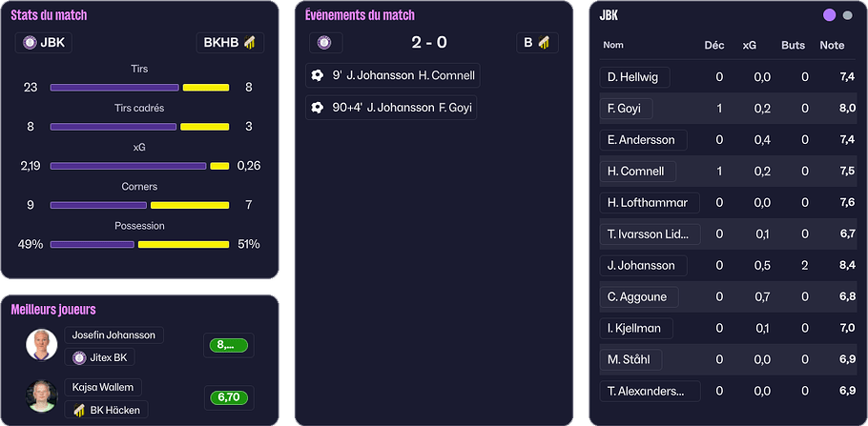
Task: Click the Nom column header
Action: pyautogui.click(x=613, y=45)
